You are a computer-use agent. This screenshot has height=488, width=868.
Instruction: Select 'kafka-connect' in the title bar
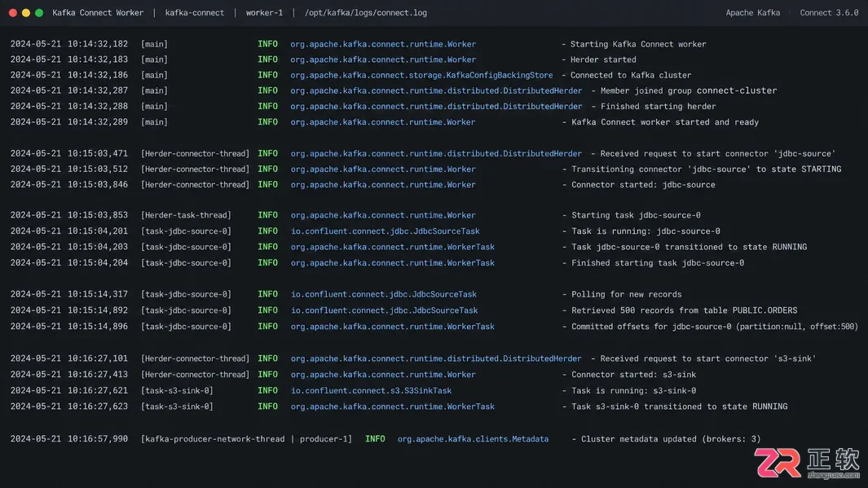tap(195, 13)
